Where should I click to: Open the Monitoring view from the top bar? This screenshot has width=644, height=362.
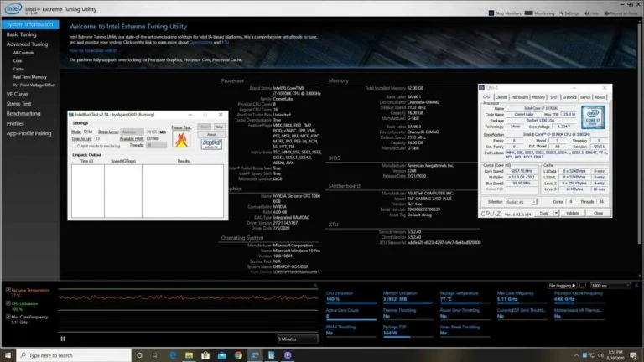point(540,13)
